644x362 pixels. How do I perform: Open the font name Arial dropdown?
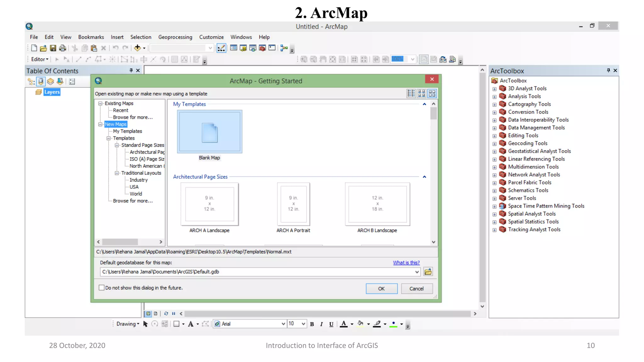click(283, 324)
